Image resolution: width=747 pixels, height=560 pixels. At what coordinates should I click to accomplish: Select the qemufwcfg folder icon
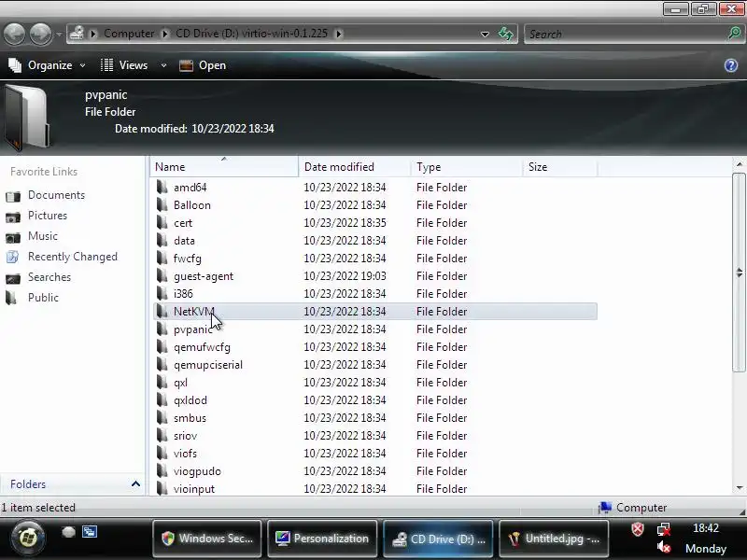click(162, 346)
